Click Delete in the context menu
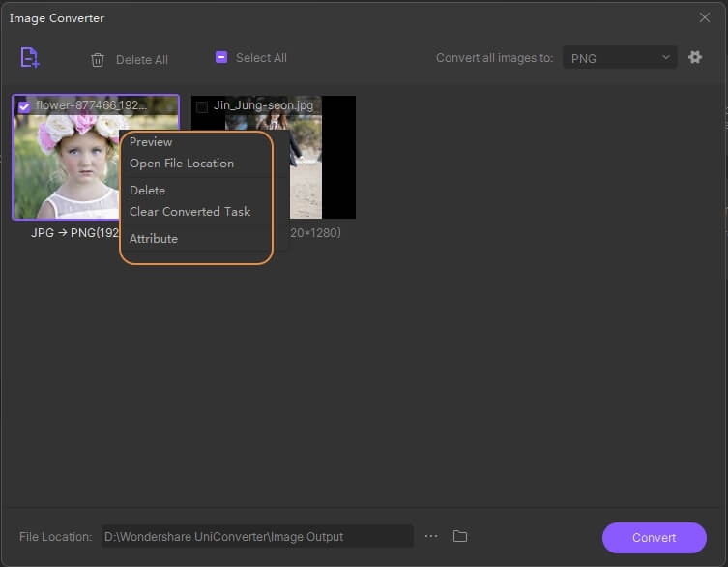Viewport: 728px width, 567px height. click(x=147, y=191)
